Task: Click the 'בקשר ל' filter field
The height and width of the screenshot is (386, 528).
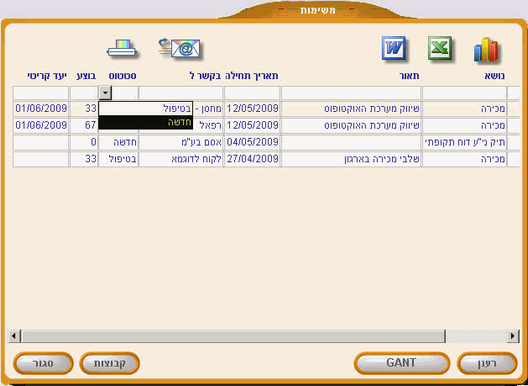Action: click(x=181, y=93)
